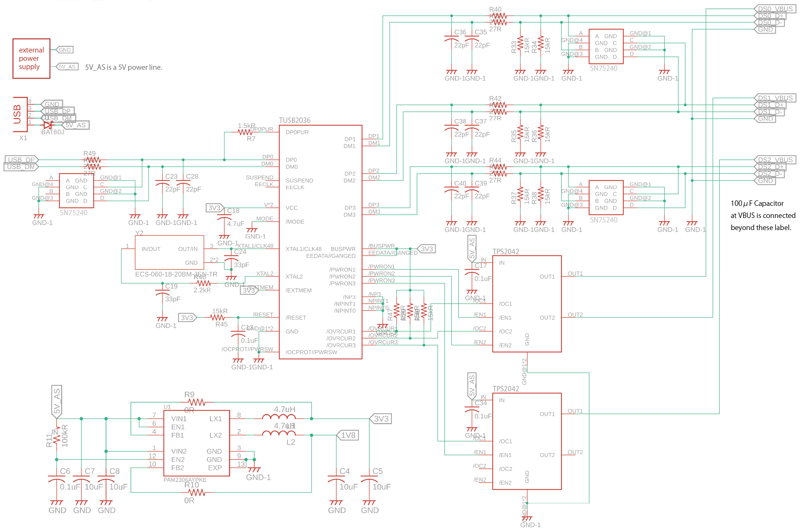
Task: Select the U1 designator label
Action: tap(167, 407)
